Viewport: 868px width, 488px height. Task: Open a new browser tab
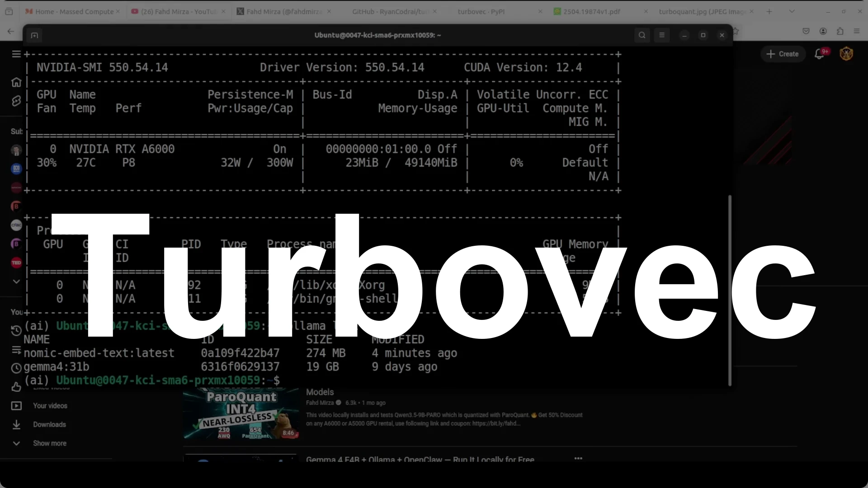[x=769, y=11]
